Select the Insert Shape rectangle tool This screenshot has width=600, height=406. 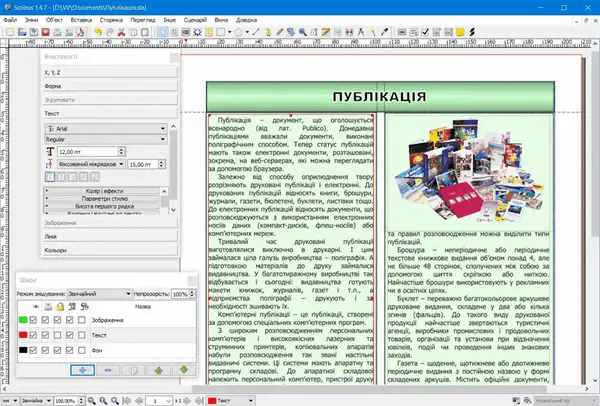click(x=221, y=32)
